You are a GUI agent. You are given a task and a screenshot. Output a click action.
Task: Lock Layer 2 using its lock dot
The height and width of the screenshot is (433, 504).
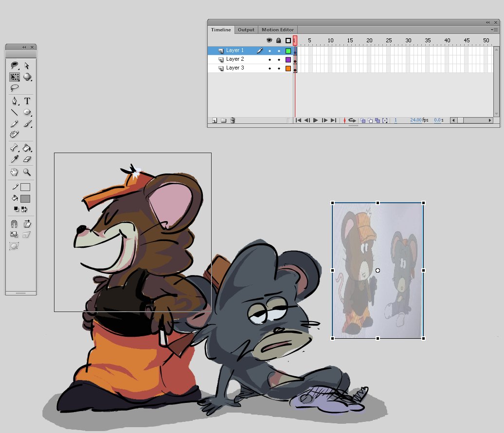(x=279, y=60)
